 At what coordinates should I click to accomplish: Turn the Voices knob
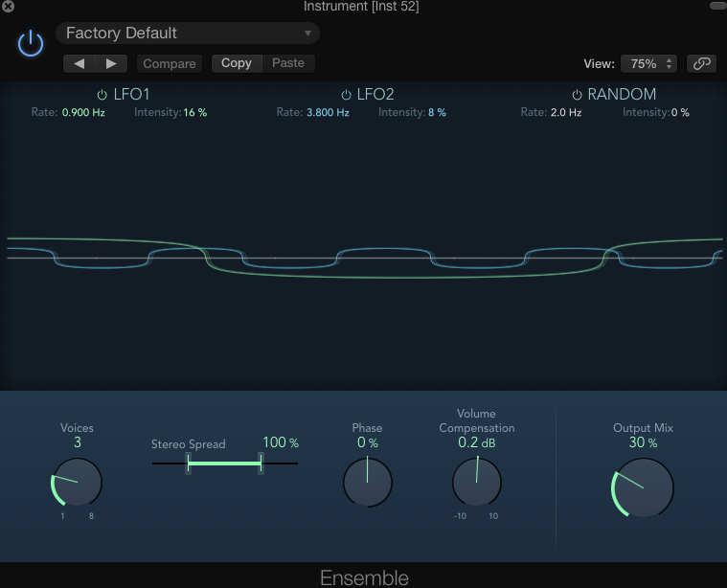pyautogui.click(x=77, y=482)
